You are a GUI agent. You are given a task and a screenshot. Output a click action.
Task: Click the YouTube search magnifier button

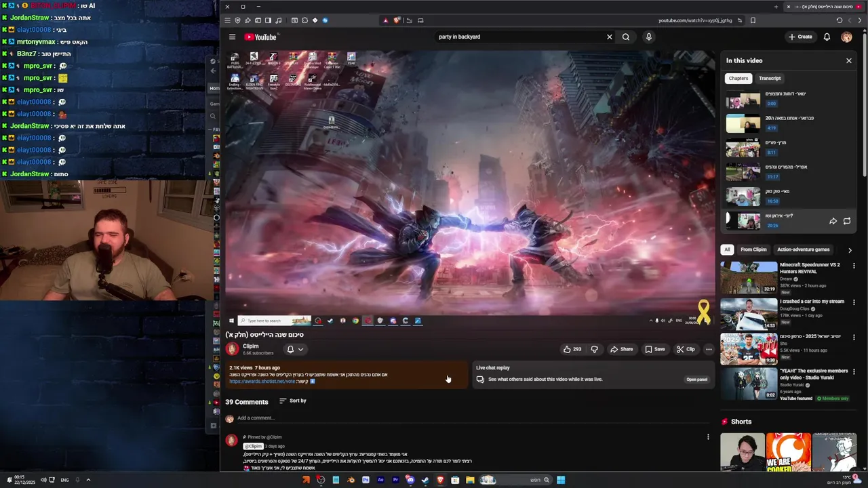click(x=626, y=37)
